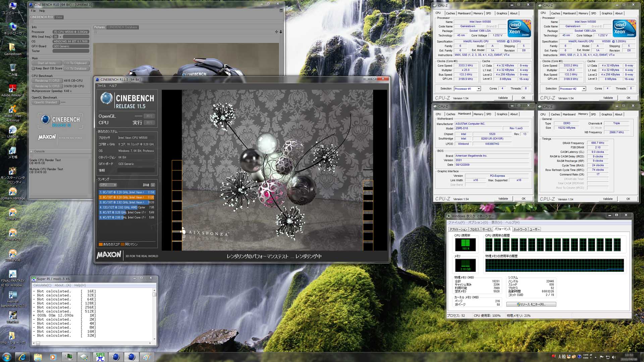
Task: Toggle Keep Best CB Score checkbox
Action: (34, 69)
